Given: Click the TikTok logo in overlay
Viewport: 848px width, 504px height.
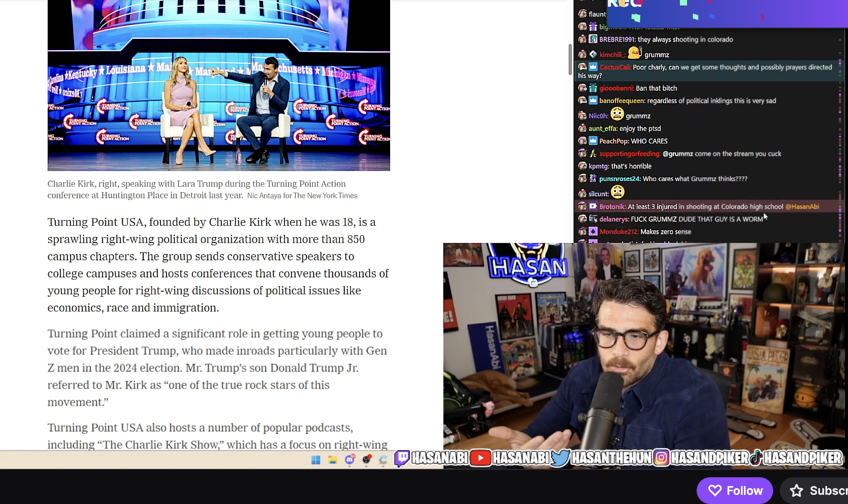Looking at the screenshot, I should [x=756, y=458].
